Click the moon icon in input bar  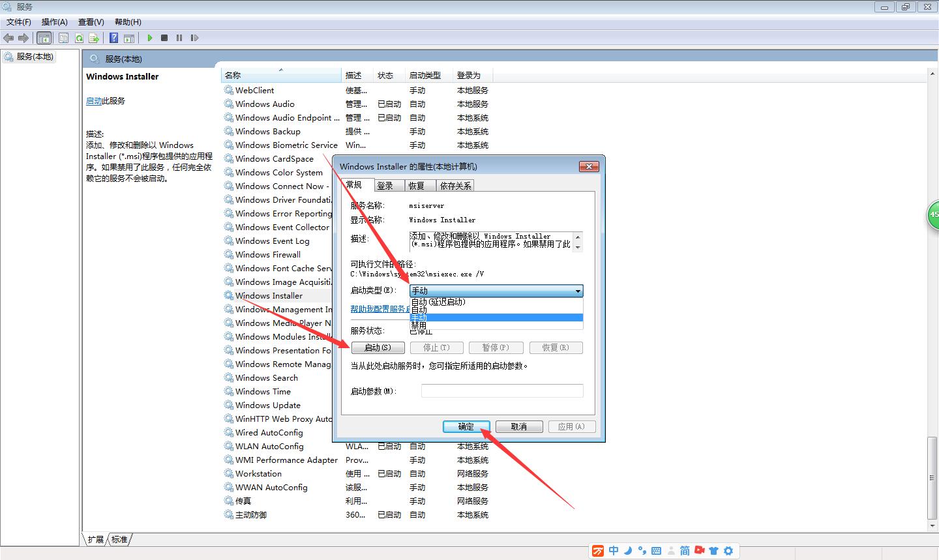coord(628,551)
